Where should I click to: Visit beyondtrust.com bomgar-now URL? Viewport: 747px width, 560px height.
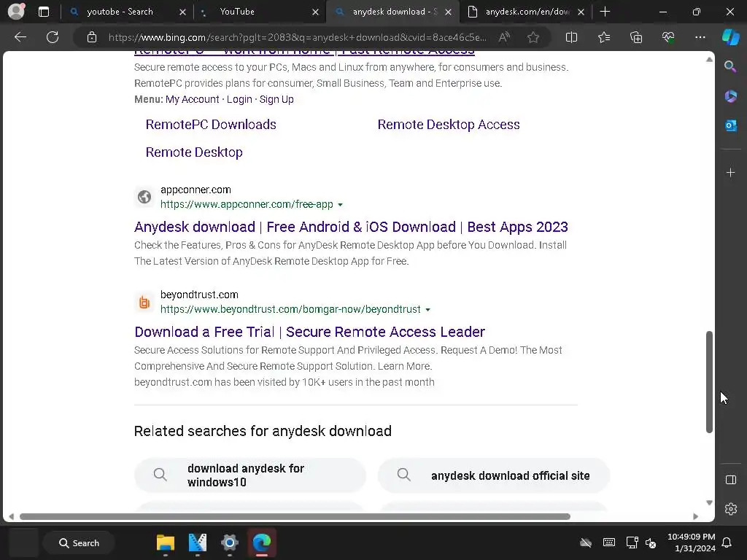tap(290, 309)
